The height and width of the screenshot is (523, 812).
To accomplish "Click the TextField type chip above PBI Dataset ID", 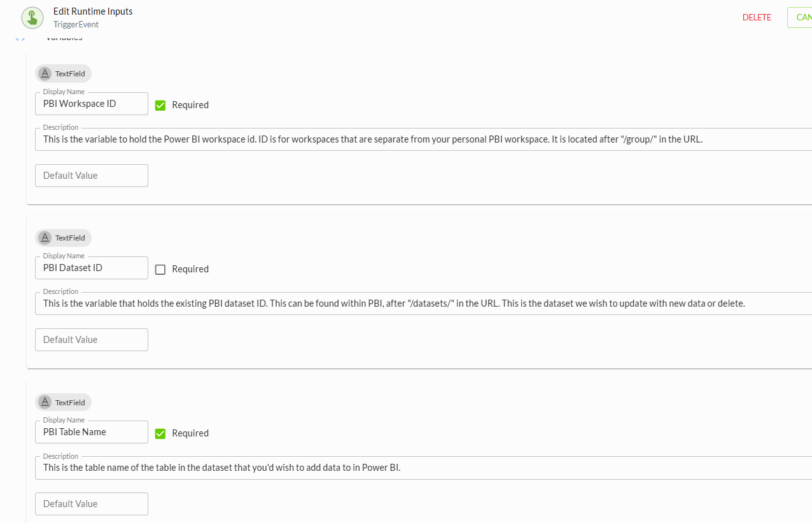I will coord(63,237).
